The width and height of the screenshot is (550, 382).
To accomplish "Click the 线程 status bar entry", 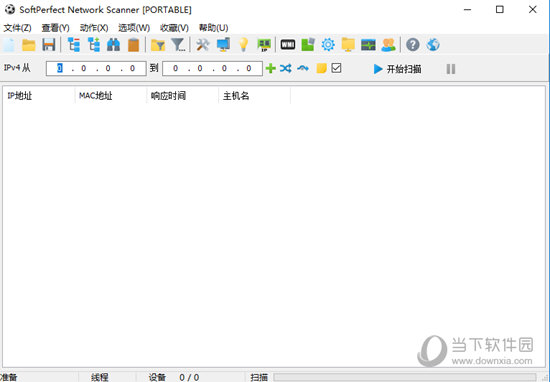I will [100, 377].
